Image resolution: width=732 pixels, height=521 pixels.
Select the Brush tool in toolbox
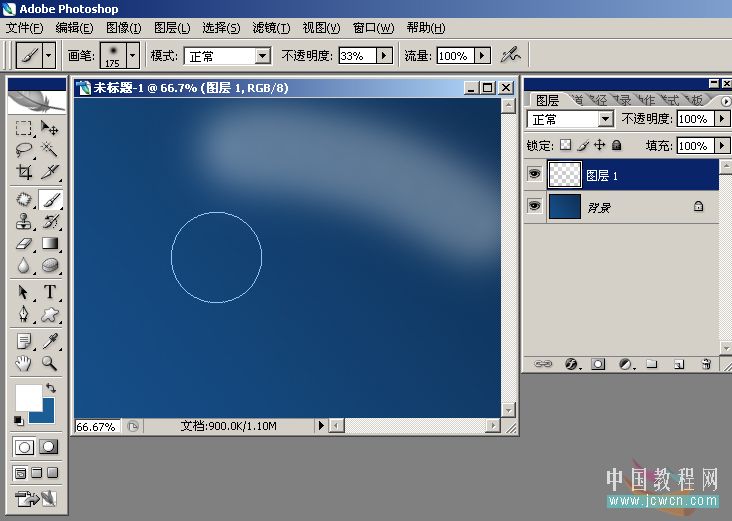point(50,200)
